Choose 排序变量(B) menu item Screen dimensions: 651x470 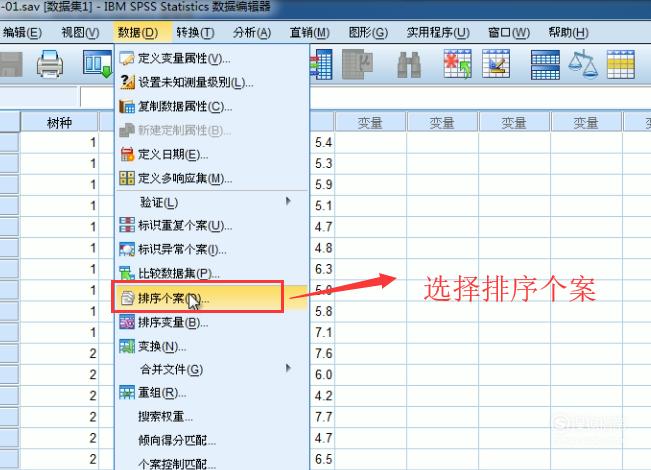212,322
